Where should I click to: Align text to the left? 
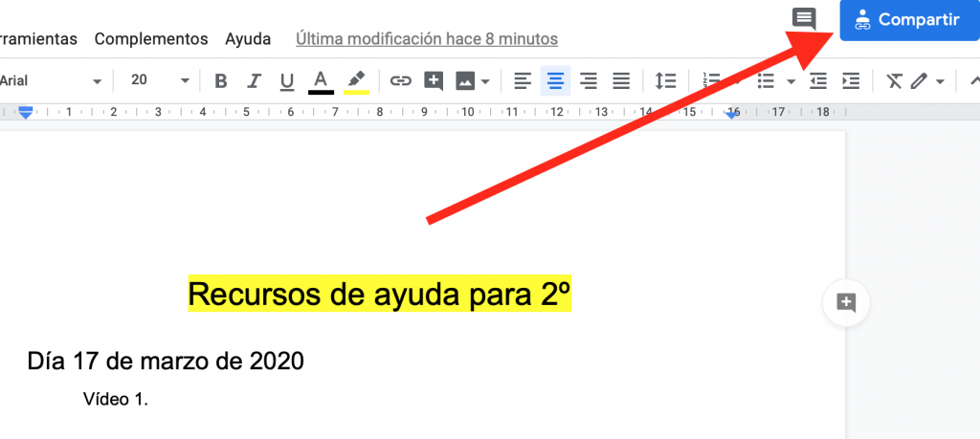pyautogui.click(x=523, y=80)
